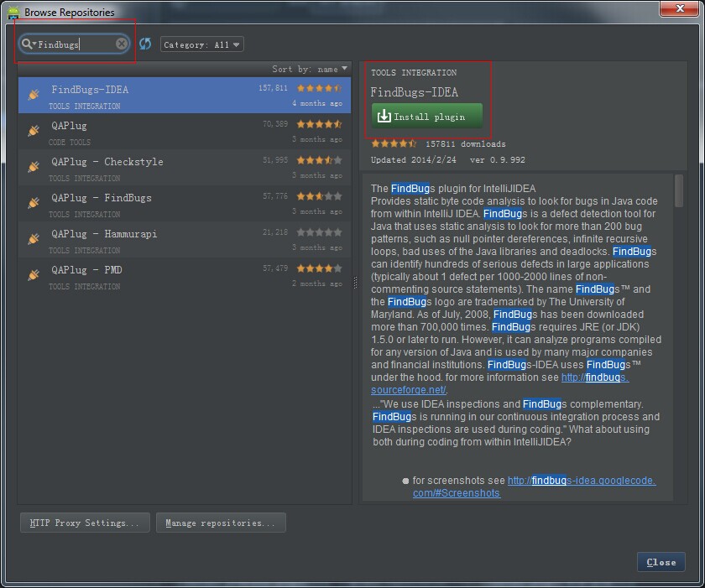Click the ver 0.9.992 text
The width and height of the screenshot is (705, 588).
click(x=497, y=160)
